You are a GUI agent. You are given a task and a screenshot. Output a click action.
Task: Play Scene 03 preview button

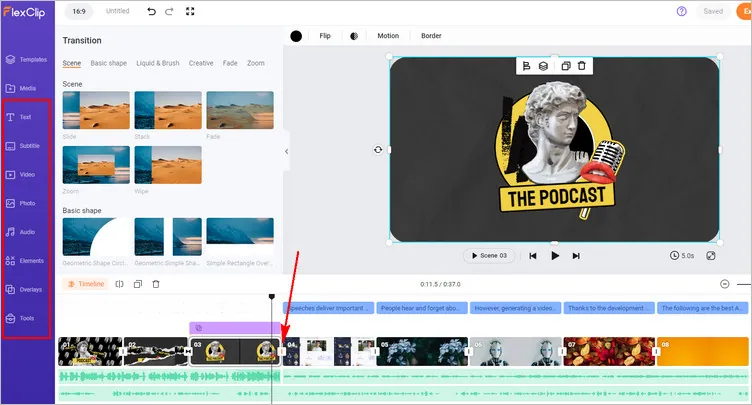[x=489, y=256]
